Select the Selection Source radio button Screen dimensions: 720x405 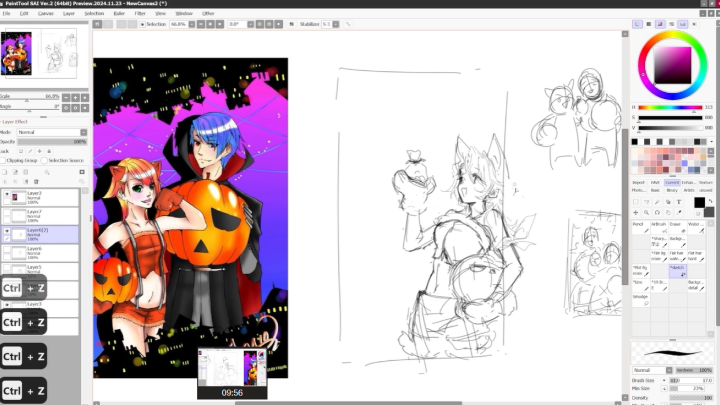[x=44, y=160]
